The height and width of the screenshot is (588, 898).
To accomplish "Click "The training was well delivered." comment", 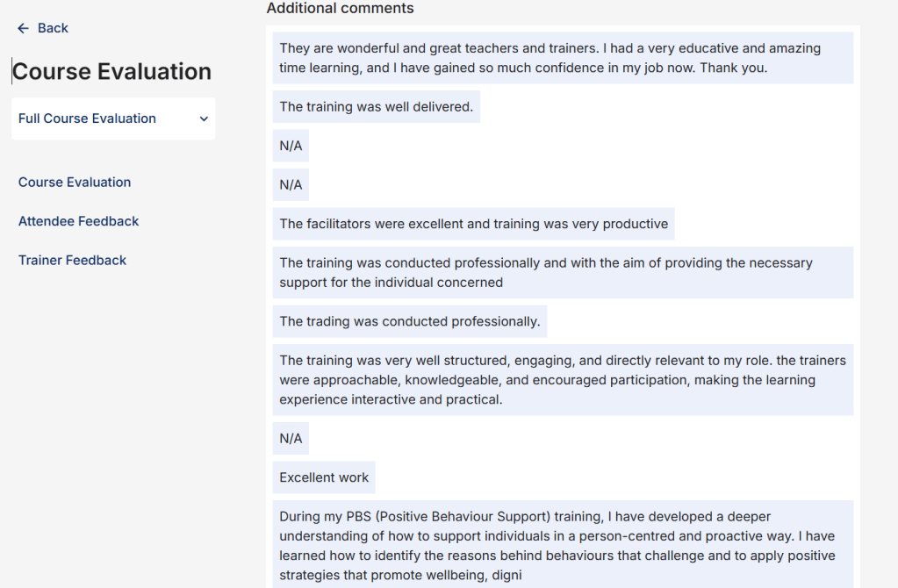I will click(376, 107).
